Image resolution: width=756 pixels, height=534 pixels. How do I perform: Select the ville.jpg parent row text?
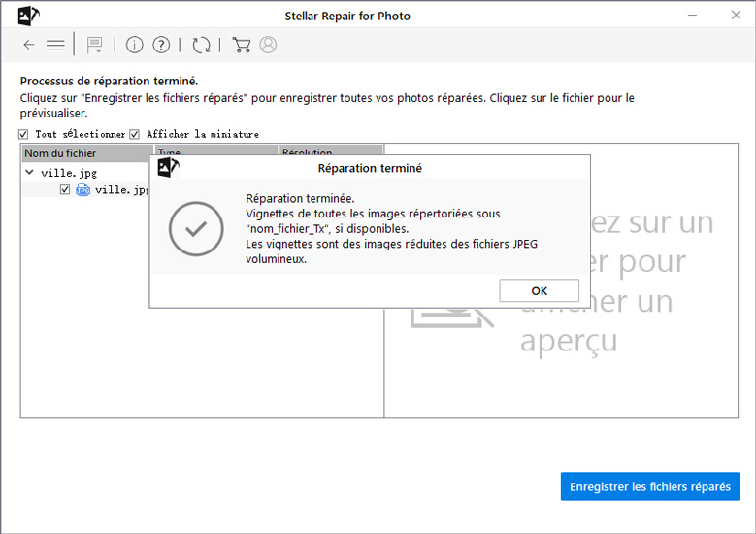coord(69,173)
